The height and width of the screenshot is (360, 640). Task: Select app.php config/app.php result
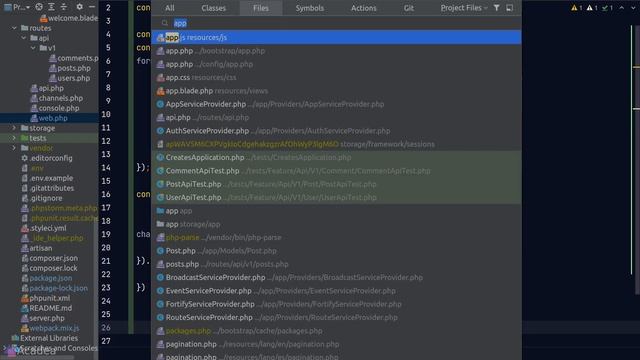tap(336, 64)
